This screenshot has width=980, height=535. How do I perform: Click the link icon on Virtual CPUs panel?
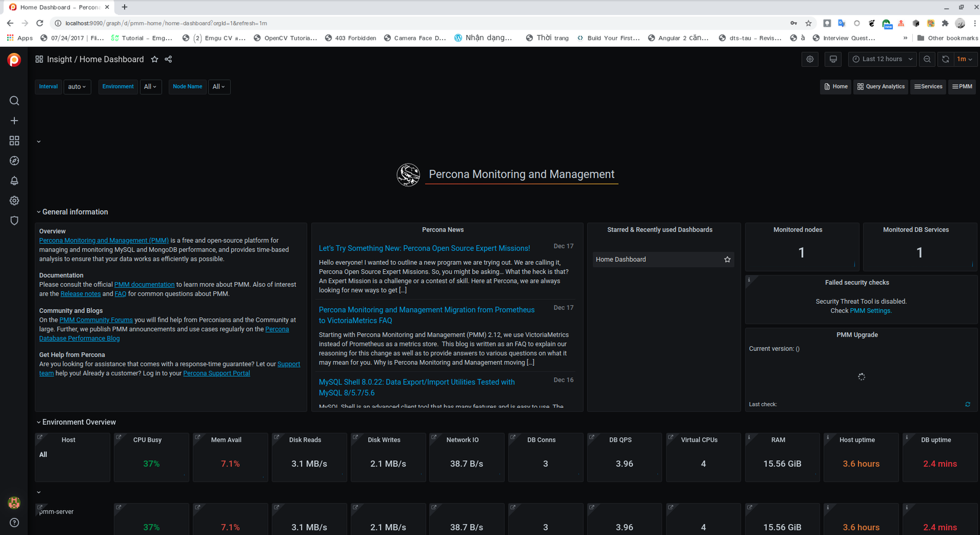[x=671, y=437]
